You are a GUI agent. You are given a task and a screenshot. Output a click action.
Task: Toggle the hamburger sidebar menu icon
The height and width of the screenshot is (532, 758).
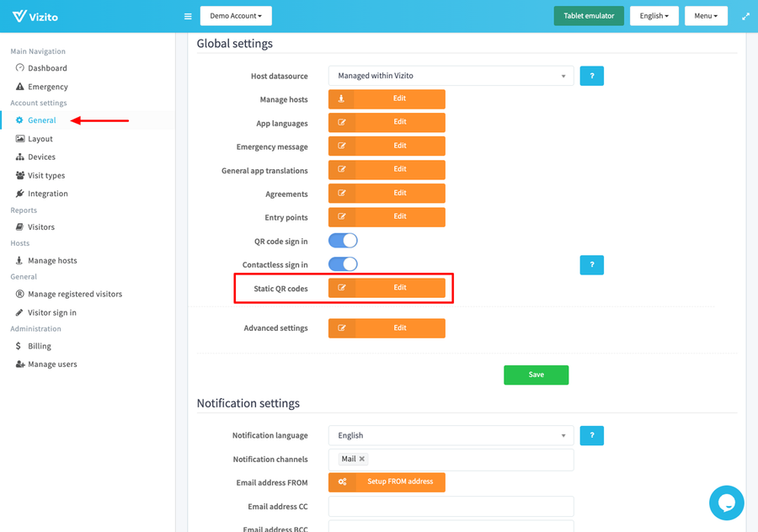[x=188, y=16]
